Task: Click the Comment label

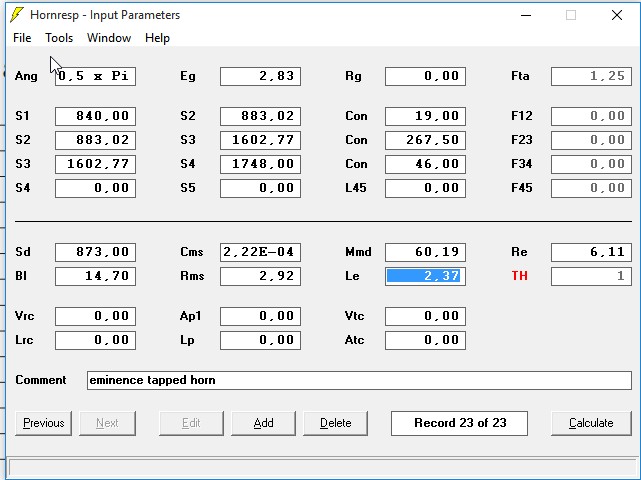Action: pos(40,380)
